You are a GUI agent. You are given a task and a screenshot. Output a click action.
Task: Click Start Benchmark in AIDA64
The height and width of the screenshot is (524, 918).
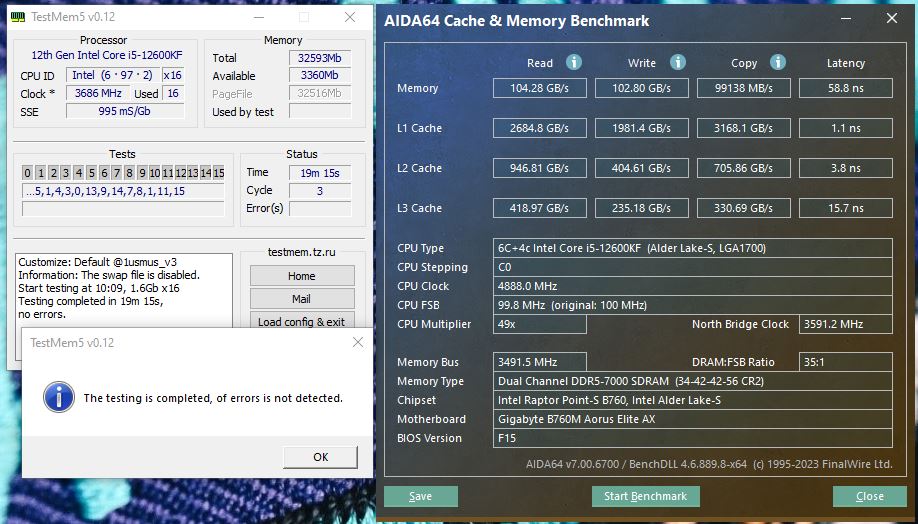click(x=645, y=496)
